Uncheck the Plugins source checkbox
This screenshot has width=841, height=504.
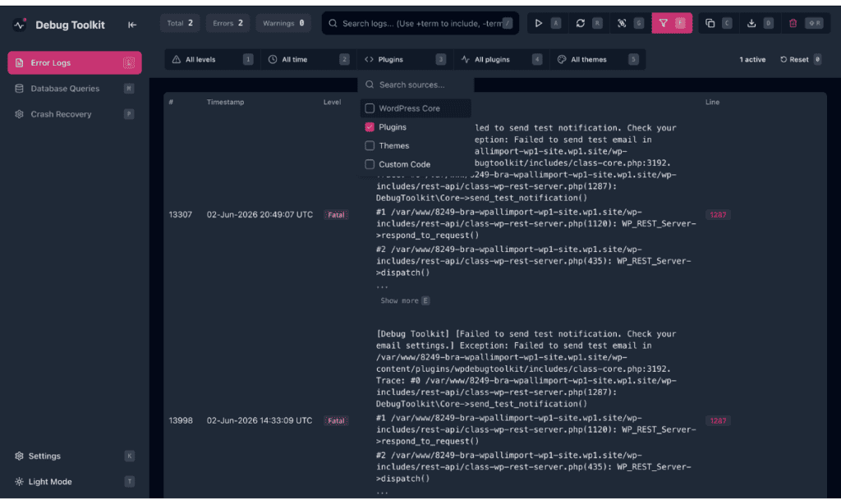click(x=370, y=127)
